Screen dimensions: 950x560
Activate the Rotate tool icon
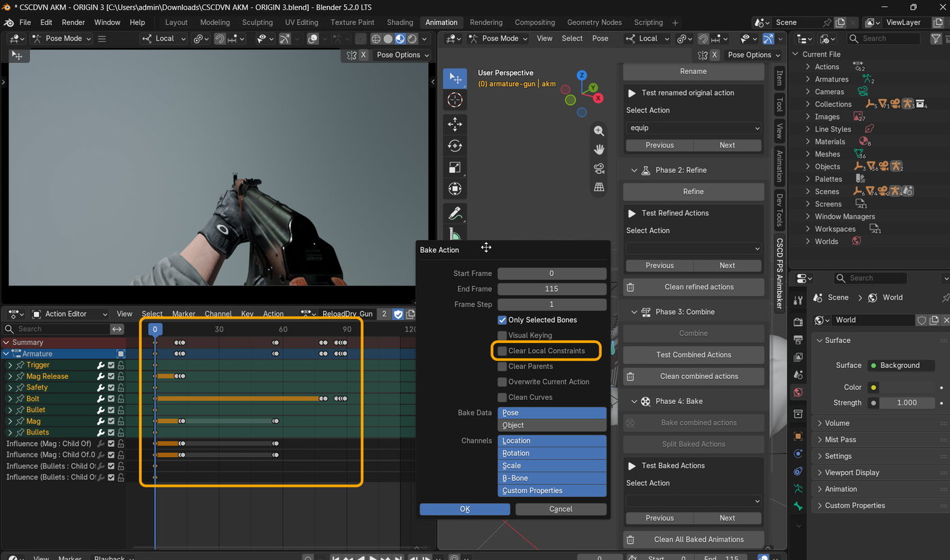455,146
